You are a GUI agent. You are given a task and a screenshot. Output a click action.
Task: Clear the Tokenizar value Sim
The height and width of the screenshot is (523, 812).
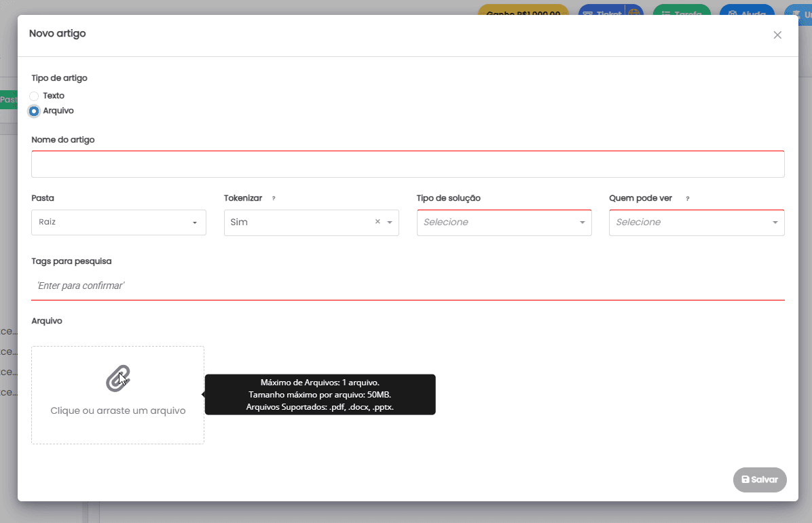[377, 221]
